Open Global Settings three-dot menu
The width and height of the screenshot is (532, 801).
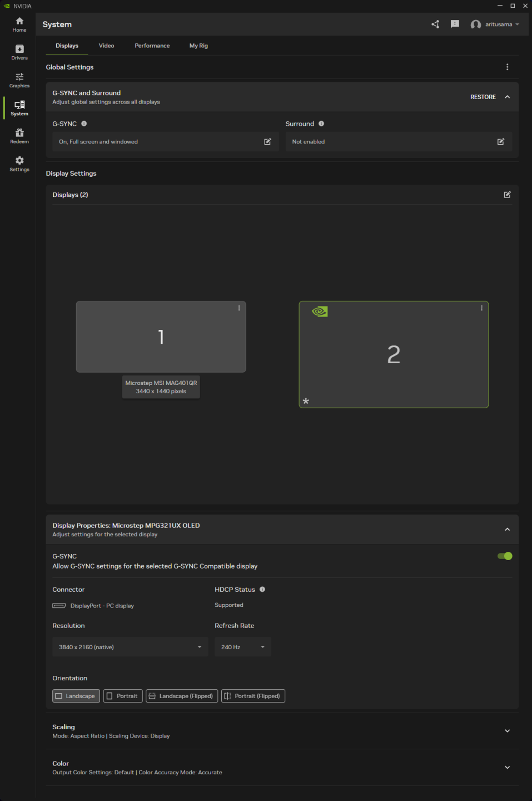pyautogui.click(x=507, y=67)
